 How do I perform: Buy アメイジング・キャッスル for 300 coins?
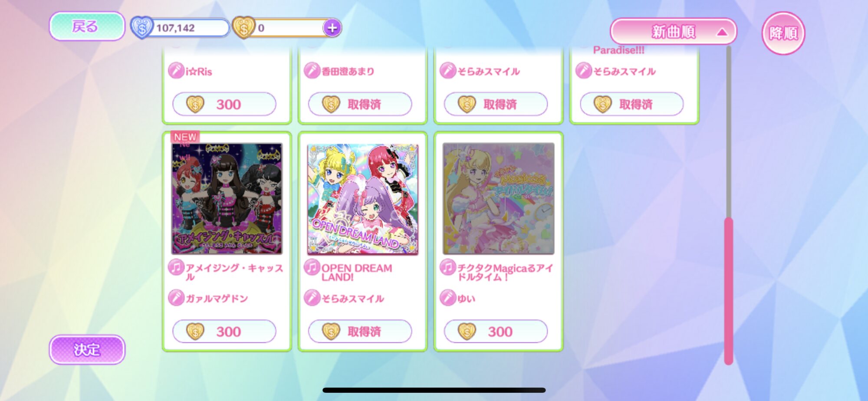(224, 332)
